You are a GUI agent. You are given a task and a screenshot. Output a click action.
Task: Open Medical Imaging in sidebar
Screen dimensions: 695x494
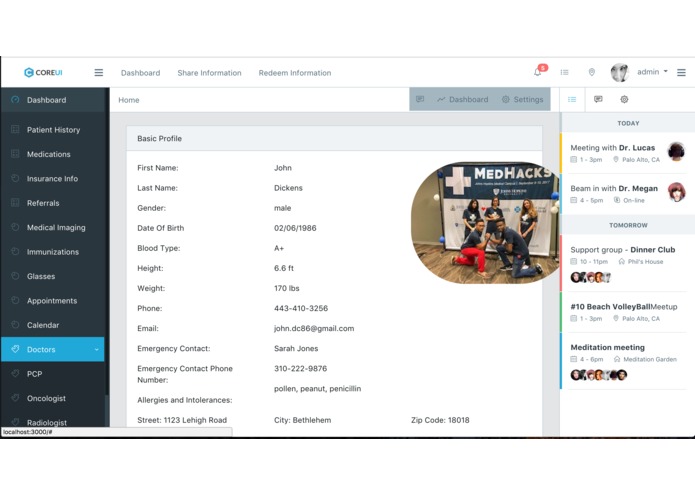53,227
